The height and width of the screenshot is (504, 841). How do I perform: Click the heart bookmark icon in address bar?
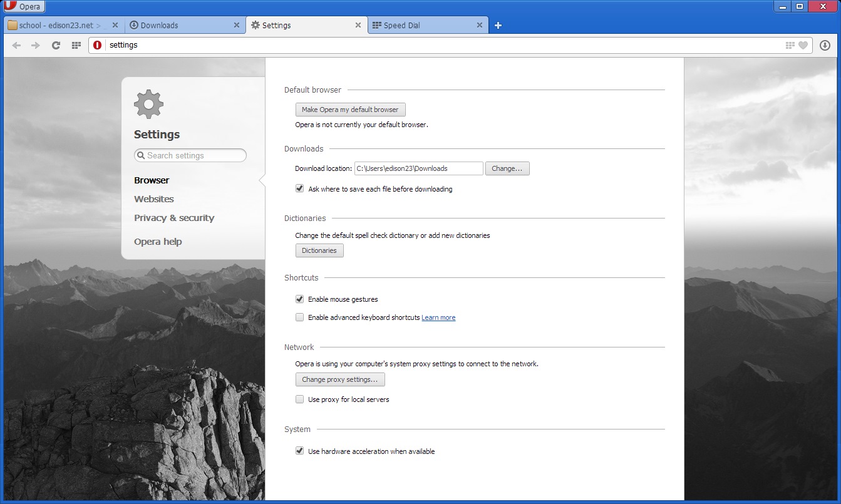click(x=803, y=45)
